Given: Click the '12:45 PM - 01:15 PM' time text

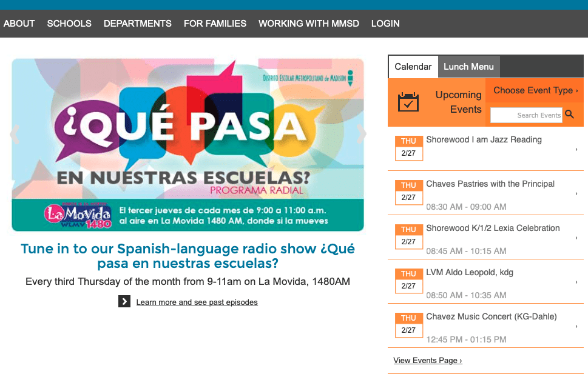Looking at the screenshot, I should click(466, 339).
